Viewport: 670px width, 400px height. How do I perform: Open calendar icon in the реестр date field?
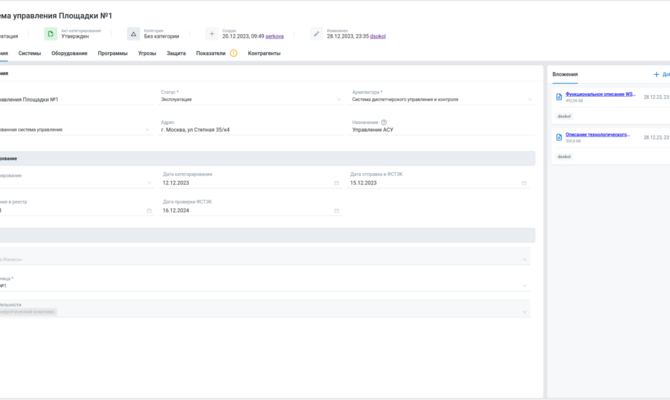tap(149, 211)
